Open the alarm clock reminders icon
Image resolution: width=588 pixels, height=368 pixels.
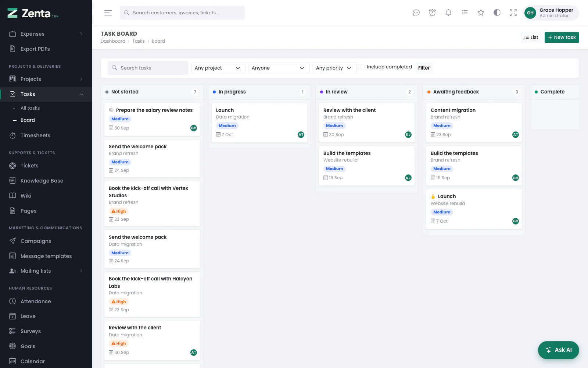point(432,13)
